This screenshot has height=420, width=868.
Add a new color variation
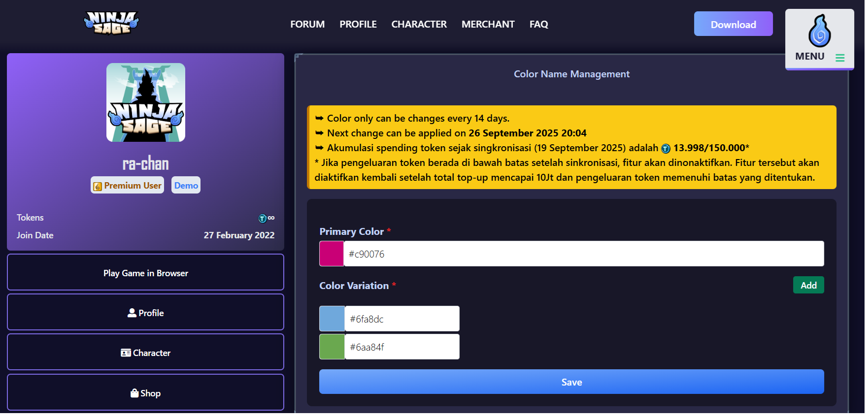[x=808, y=285]
